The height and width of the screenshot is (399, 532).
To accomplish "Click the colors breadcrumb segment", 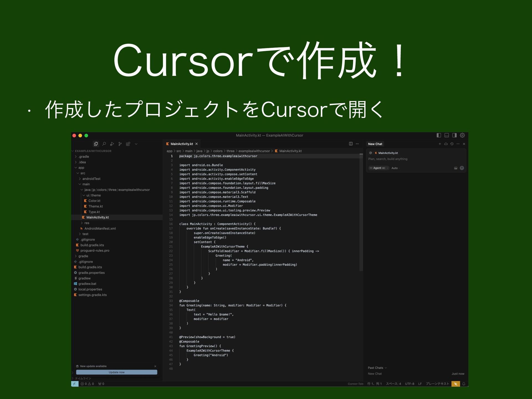I will point(218,151).
